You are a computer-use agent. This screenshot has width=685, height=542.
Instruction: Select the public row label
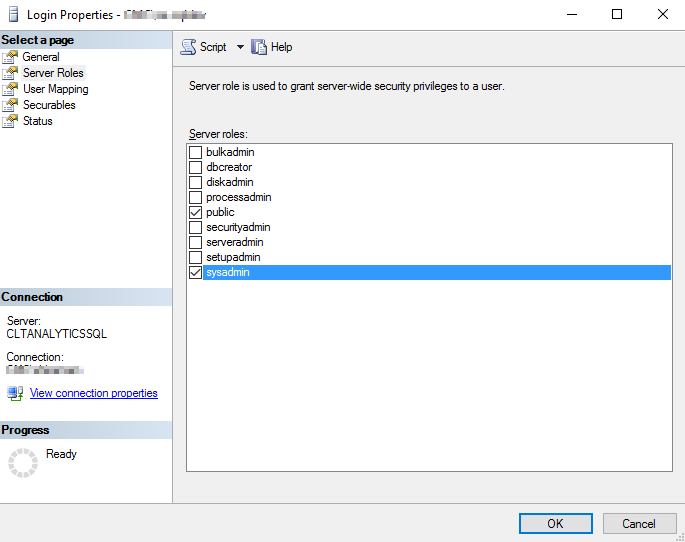(220, 212)
